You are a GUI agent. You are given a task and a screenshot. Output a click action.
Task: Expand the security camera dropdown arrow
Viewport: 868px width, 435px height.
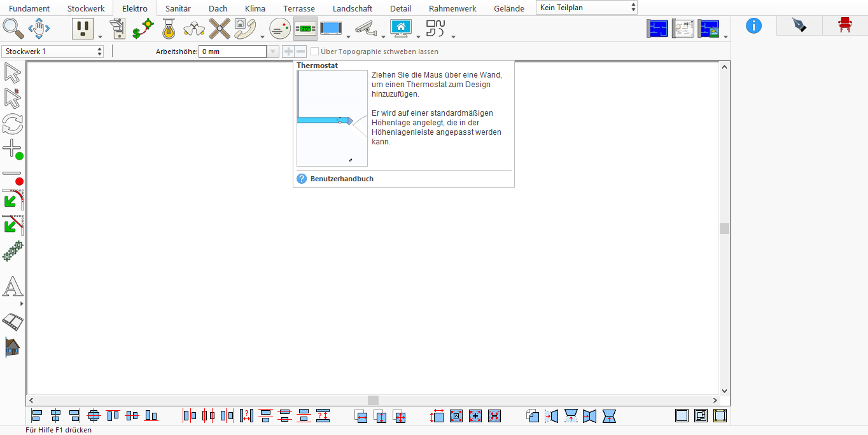click(x=383, y=36)
